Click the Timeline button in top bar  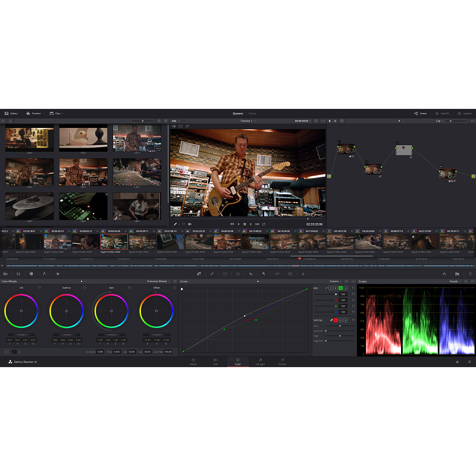click(33, 113)
